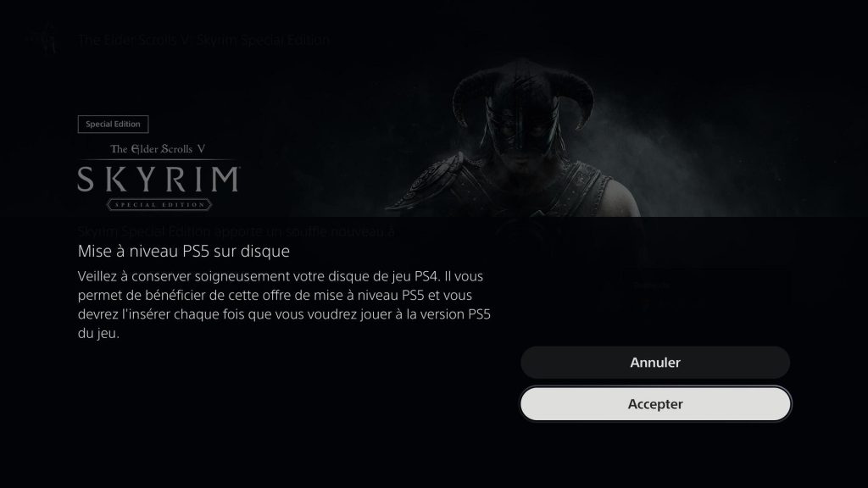Viewport: 868px width, 488px height.
Task: Click the 'Mise à niveau PS5 sur disque' heading
Action: (x=184, y=251)
